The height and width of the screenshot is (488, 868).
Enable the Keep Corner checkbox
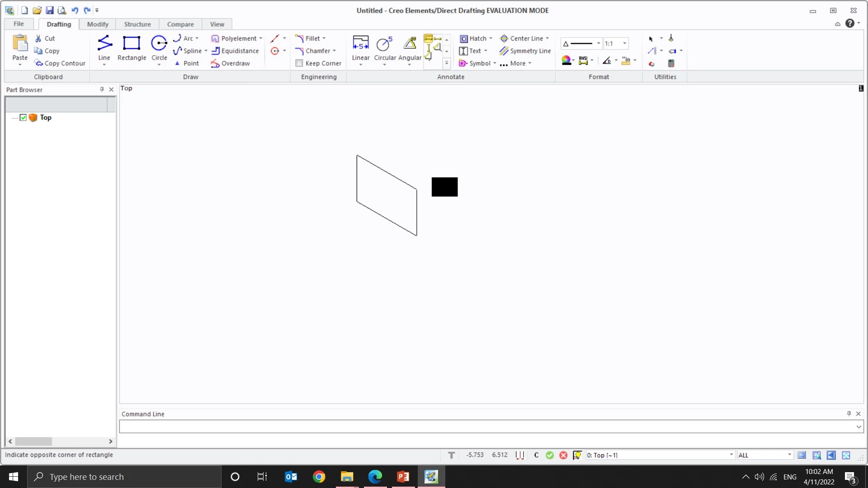299,63
